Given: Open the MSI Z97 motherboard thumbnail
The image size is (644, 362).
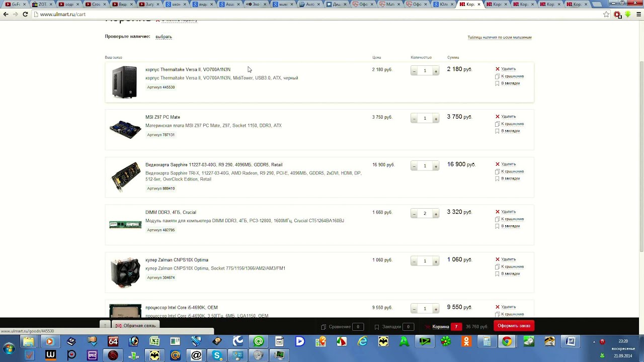Looking at the screenshot, I should 125,129.
